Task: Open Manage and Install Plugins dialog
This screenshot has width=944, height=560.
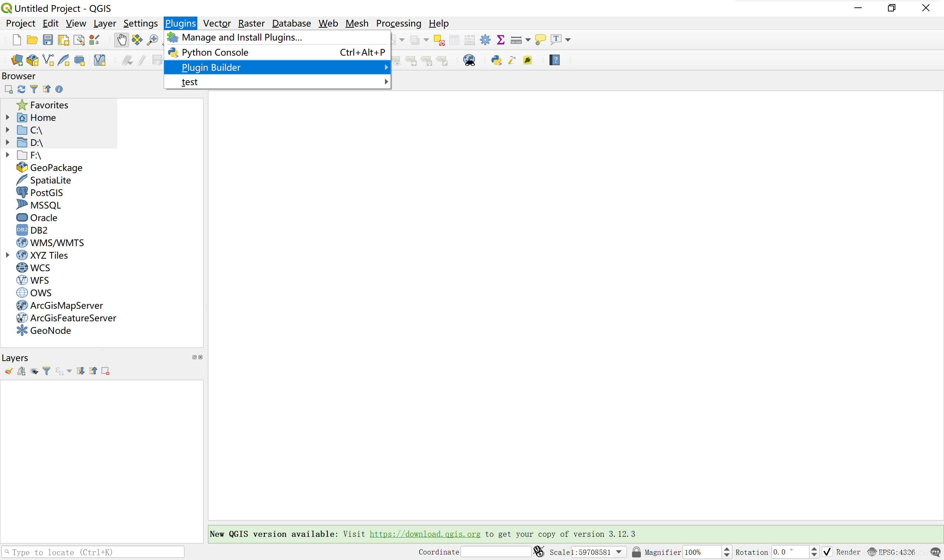Action: coord(242,37)
